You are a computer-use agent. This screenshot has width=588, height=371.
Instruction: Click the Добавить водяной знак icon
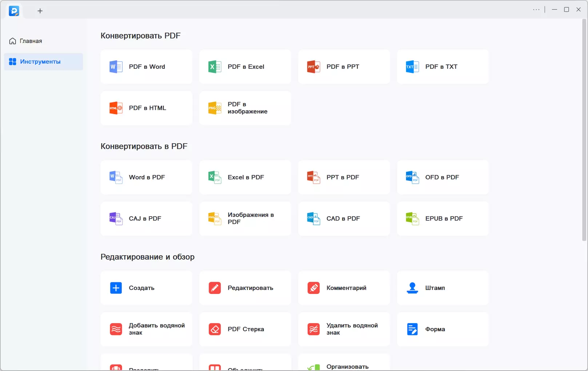point(116,329)
